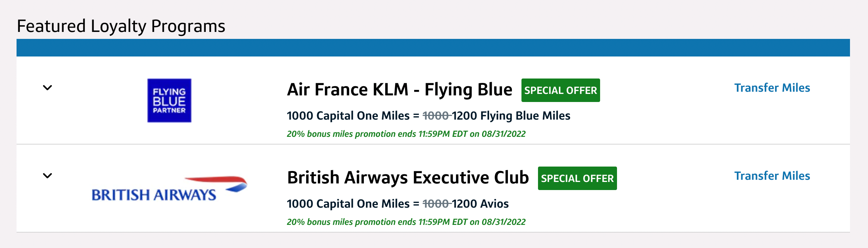Click the blue Flying Blue square badge
868x248 pixels.
169,100
